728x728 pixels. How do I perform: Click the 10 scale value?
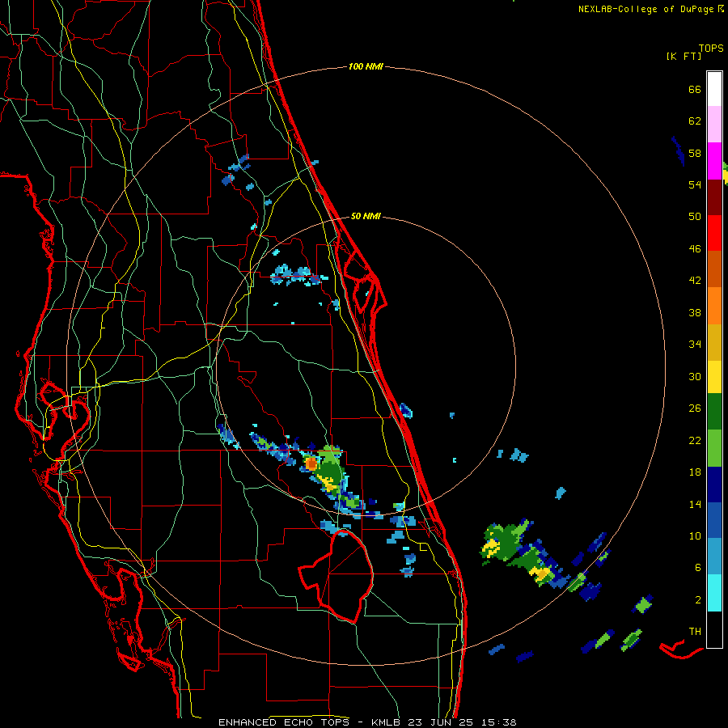coord(695,535)
